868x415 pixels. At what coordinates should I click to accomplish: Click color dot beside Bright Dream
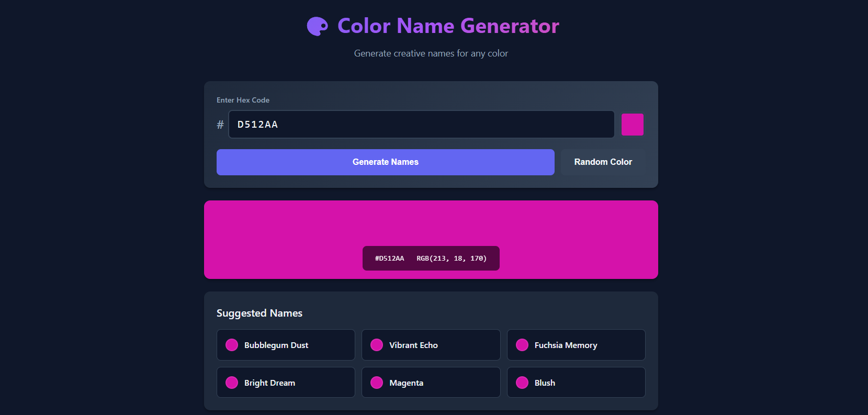[x=232, y=383]
